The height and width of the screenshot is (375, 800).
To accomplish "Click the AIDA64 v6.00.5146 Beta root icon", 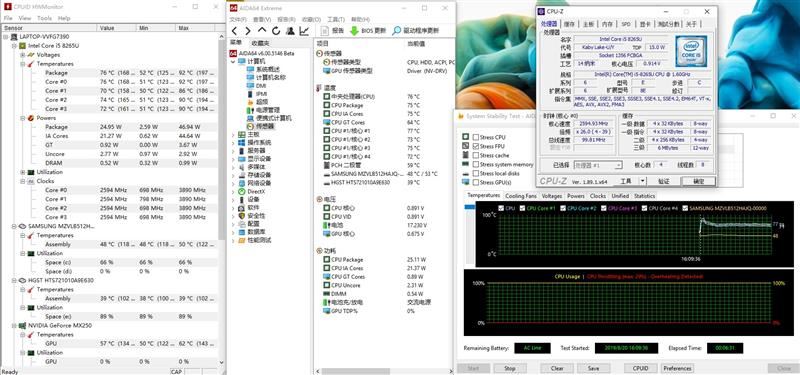I will tap(233, 53).
